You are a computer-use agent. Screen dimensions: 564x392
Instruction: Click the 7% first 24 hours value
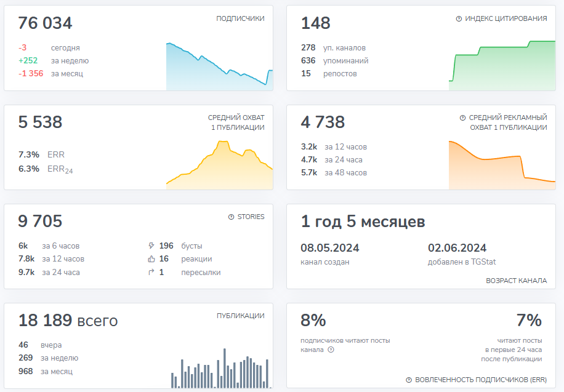click(x=529, y=321)
